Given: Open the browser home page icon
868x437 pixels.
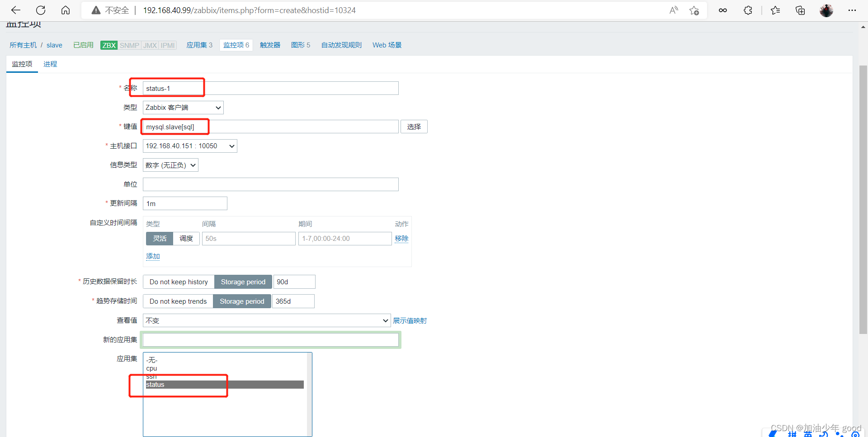Looking at the screenshot, I should [x=66, y=10].
